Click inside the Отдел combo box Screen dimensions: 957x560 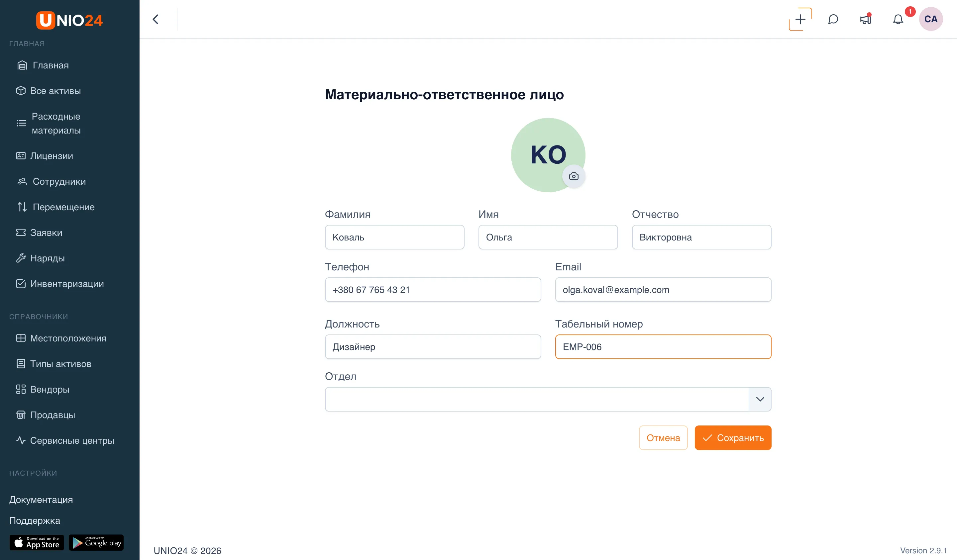point(537,399)
